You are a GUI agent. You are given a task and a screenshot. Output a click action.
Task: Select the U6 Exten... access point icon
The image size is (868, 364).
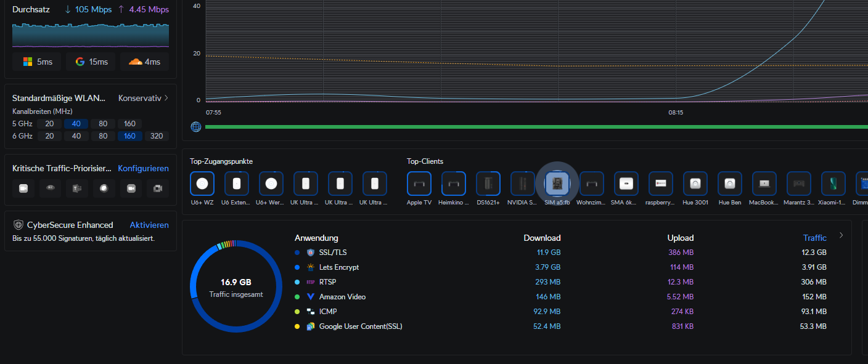click(236, 184)
